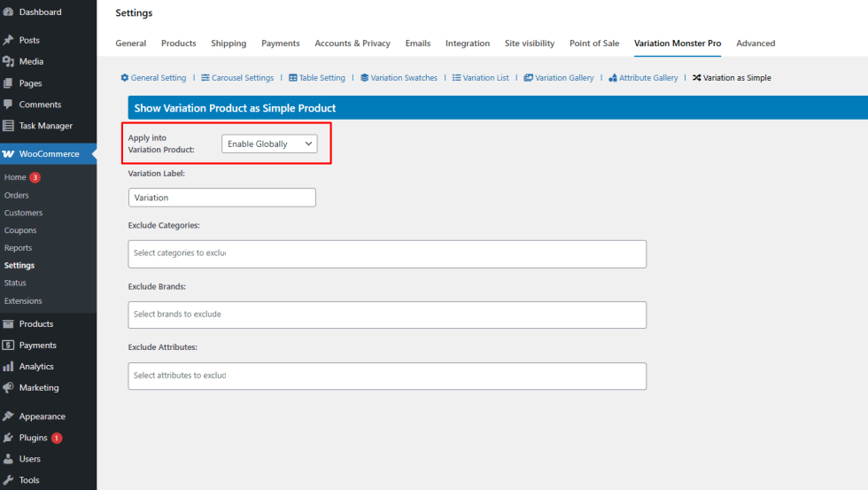Click the Analytics bar chart icon
Viewport: 868px width, 490px height.
[x=8, y=367]
